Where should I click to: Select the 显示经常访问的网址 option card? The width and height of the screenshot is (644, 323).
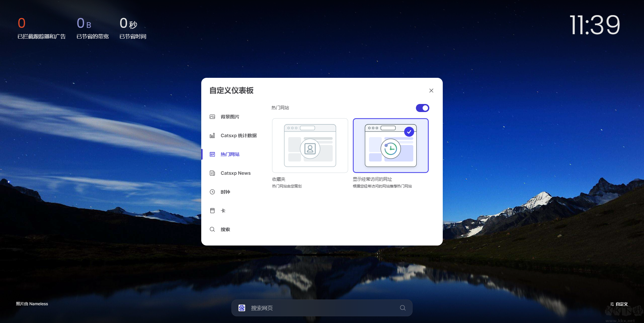coord(391,146)
